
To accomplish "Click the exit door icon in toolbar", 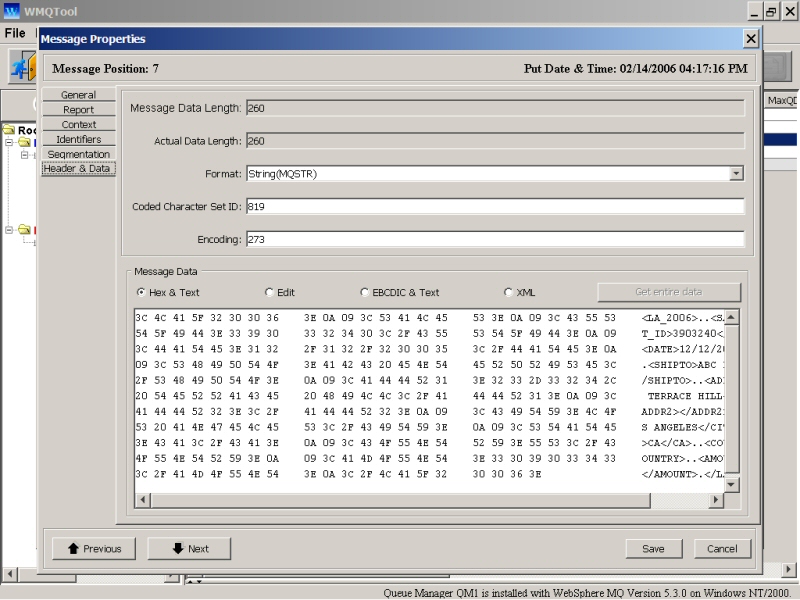I will click(23, 66).
